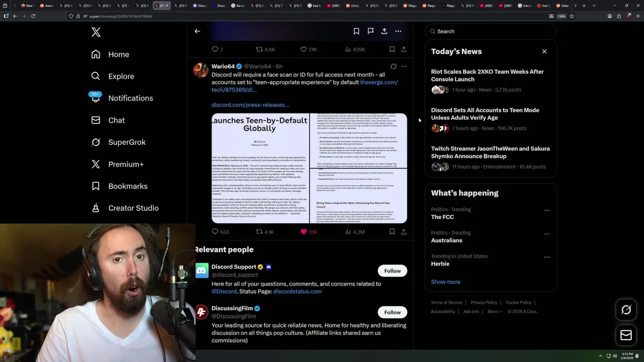
Task: Reply to Wario64's post with 633 replies
Action: [220, 232]
